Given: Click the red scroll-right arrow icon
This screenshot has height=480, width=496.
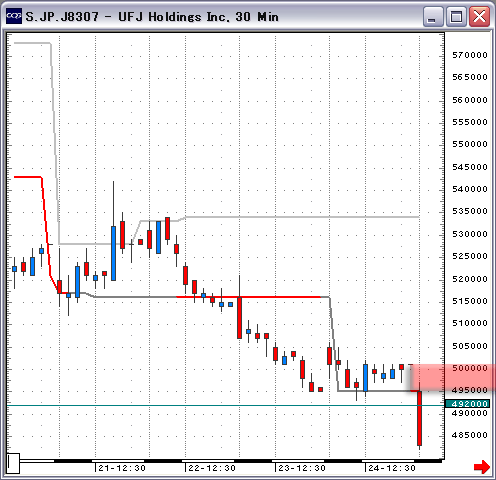Looking at the screenshot, I should point(482,467).
